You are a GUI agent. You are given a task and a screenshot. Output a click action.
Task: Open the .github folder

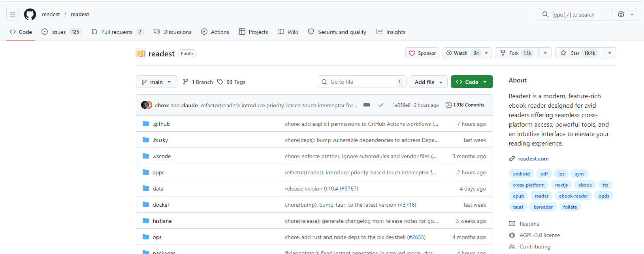[161, 124]
